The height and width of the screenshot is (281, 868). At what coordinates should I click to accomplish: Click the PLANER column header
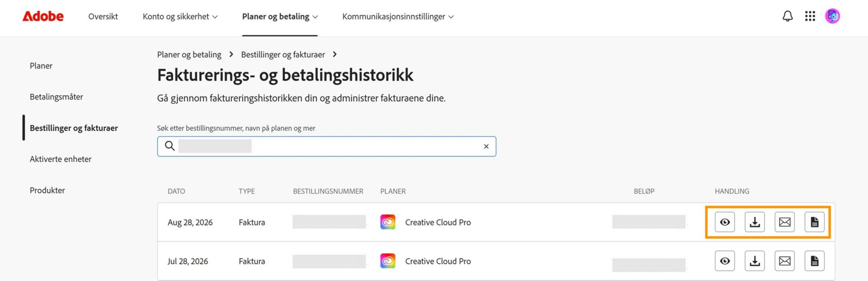(x=393, y=191)
